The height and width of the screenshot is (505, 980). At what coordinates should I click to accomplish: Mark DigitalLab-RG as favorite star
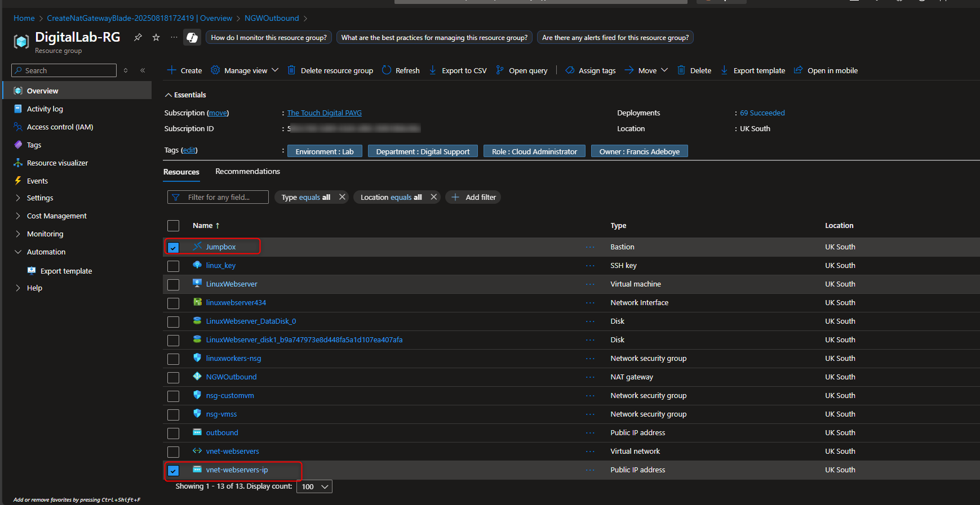(x=156, y=37)
